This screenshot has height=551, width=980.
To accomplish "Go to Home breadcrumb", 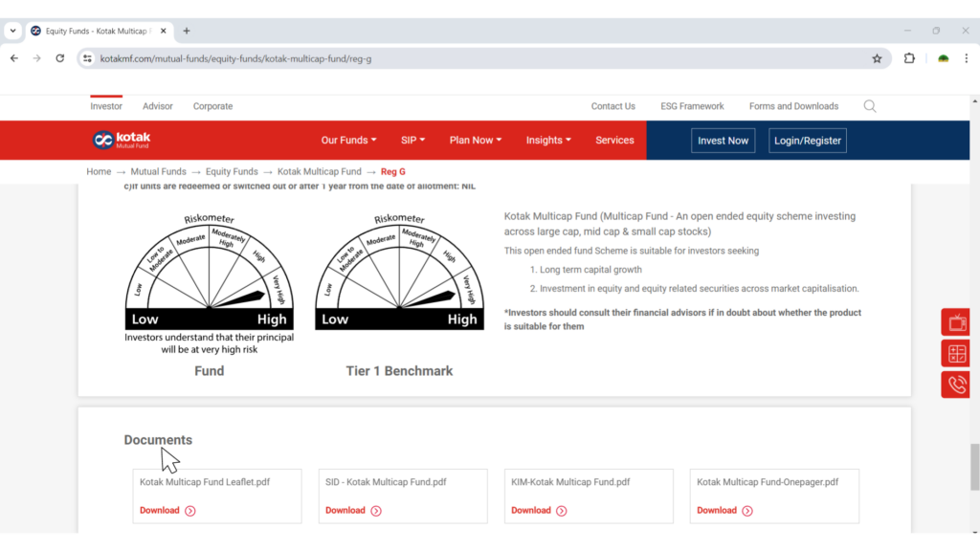I will pos(99,171).
